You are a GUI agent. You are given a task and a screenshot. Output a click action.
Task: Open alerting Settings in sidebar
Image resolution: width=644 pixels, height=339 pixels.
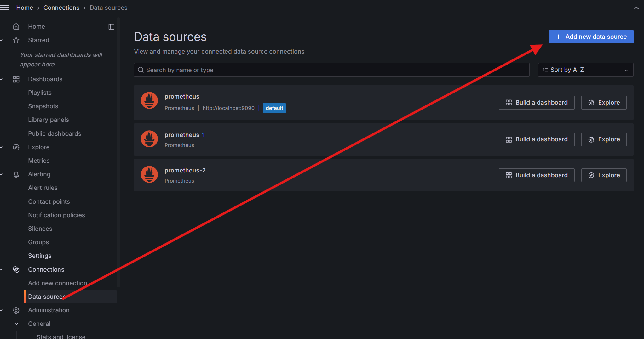[40, 256]
